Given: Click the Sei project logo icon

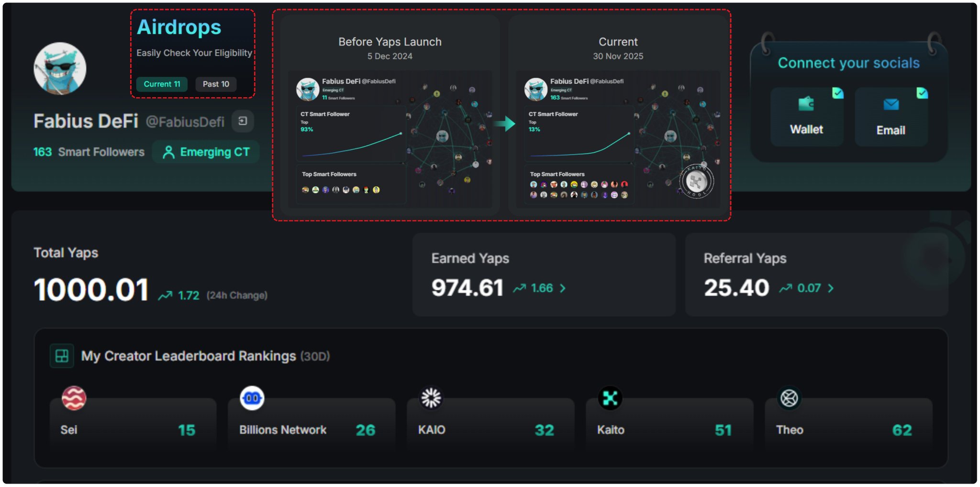Looking at the screenshot, I should tap(74, 398).
